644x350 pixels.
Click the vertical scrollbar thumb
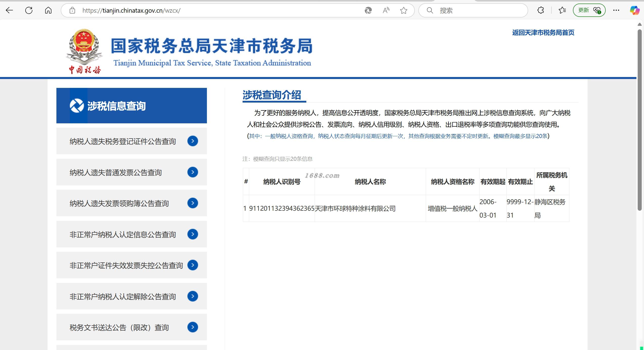[x=640, y=120]
